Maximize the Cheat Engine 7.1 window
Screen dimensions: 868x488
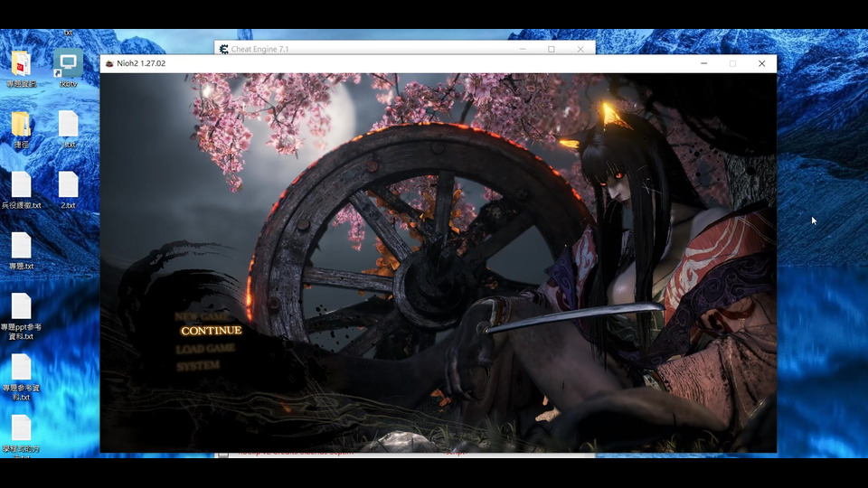click(x=552, y=49)
